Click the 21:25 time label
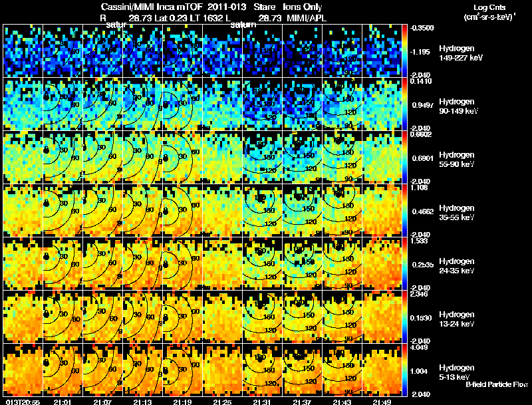Screen dimensions: 532x405 (222, 402)
